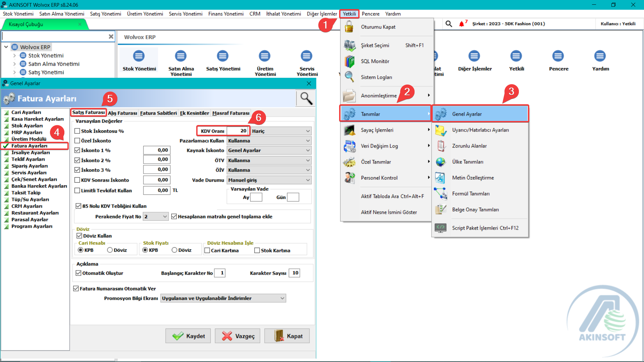Image resolution: width=644 pixels, height=362 pixels.
Task: Open the Promosyon Bilgi Ekranı dropdown
Action: pos(223,298)
